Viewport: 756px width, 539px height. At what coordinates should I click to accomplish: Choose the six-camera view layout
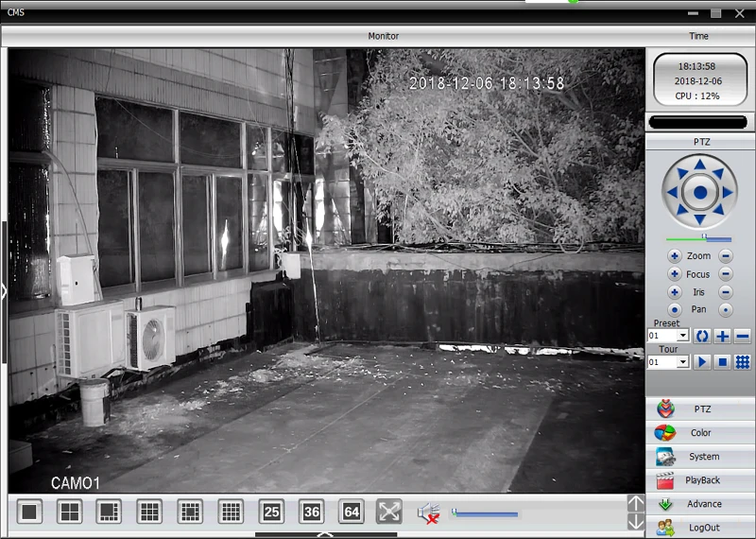pyautogui.click(x=109, y=512)
